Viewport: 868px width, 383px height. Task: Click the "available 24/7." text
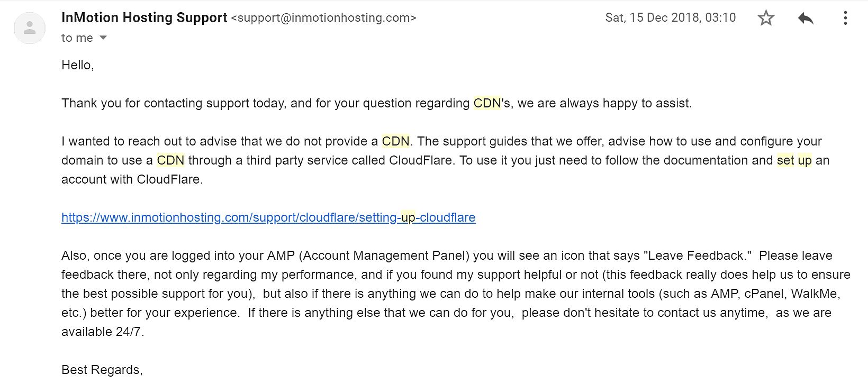[x=103, y=332]
